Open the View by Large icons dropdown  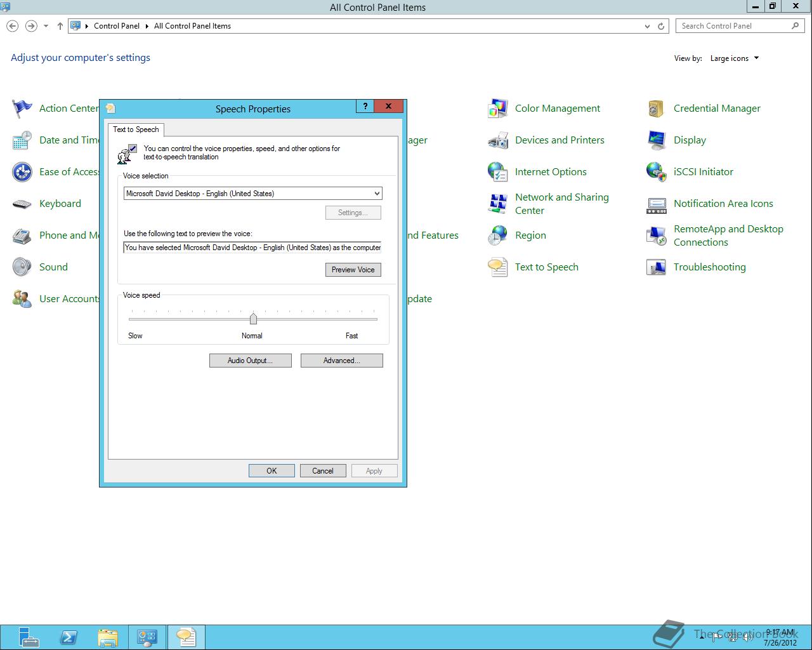[735, 58]
